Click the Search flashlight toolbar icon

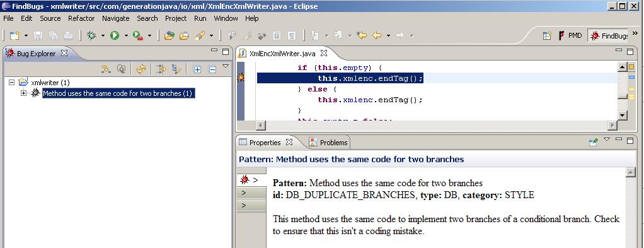tap(200, 36)
